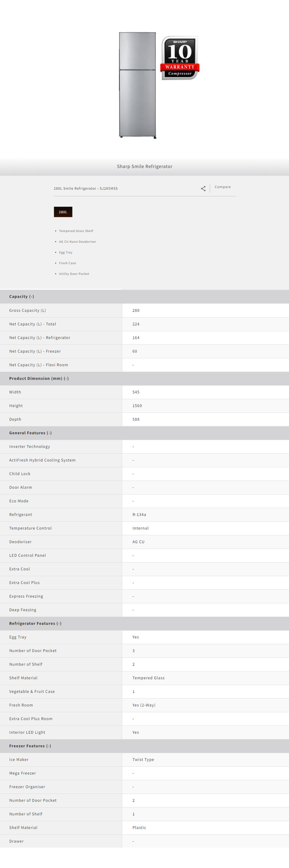Click the 10 Year Warranty compressor badge

(180, 58)
